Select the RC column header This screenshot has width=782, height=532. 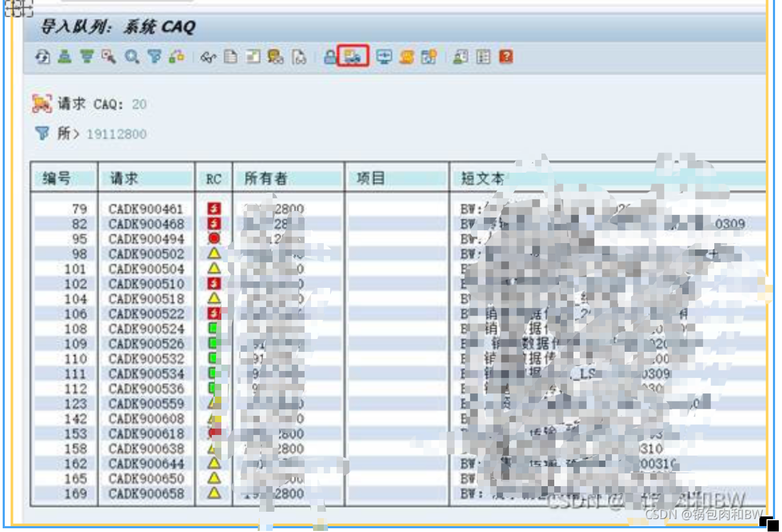coord(213,179)
